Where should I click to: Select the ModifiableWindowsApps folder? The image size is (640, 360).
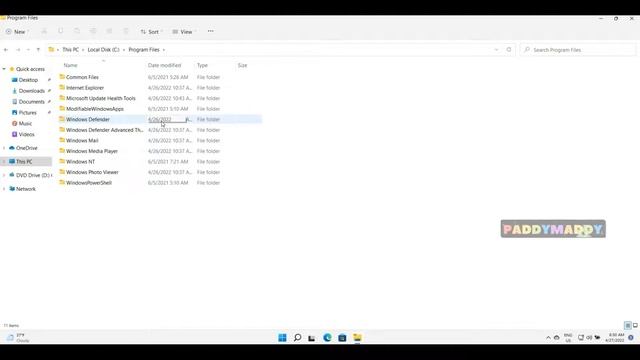(x=95, y=109)
